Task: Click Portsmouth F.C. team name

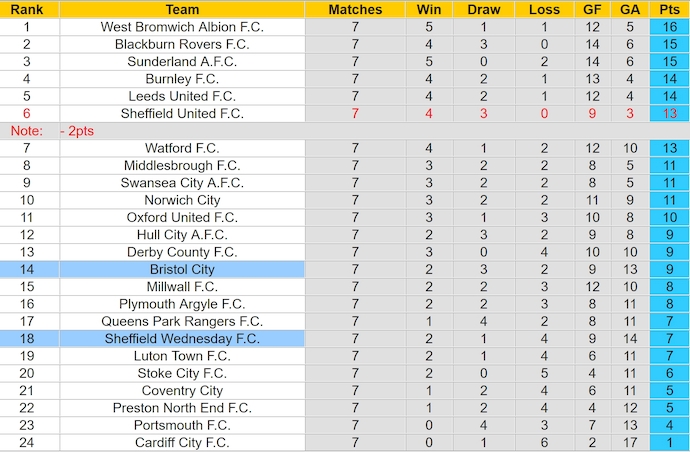Action: 182,426
